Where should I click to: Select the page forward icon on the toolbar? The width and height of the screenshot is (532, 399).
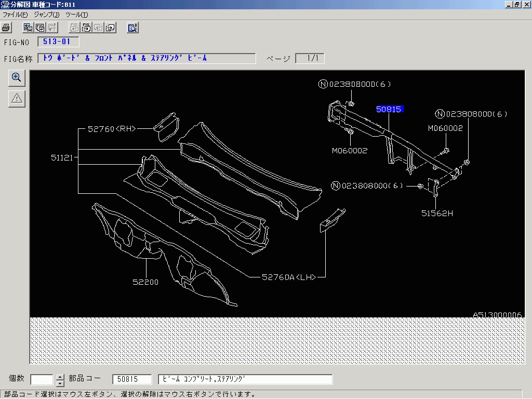pyautogui.click(x=109, y=27)
